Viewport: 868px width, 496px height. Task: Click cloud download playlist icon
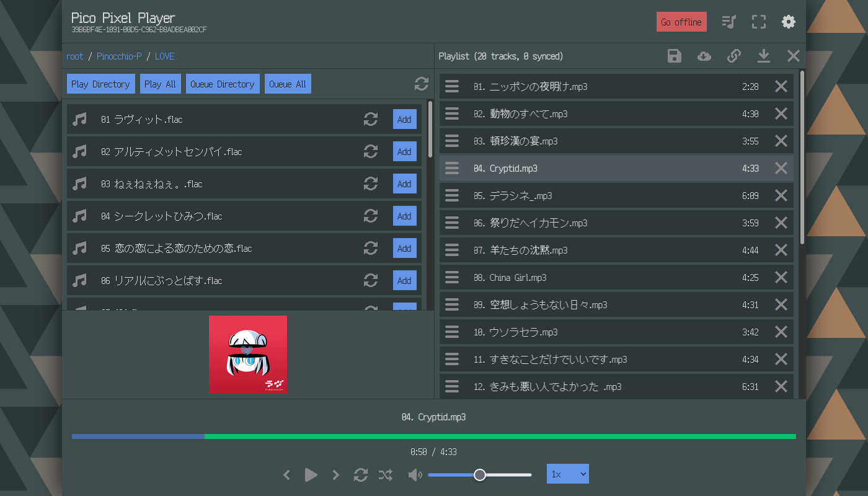[x=704, y=56]
